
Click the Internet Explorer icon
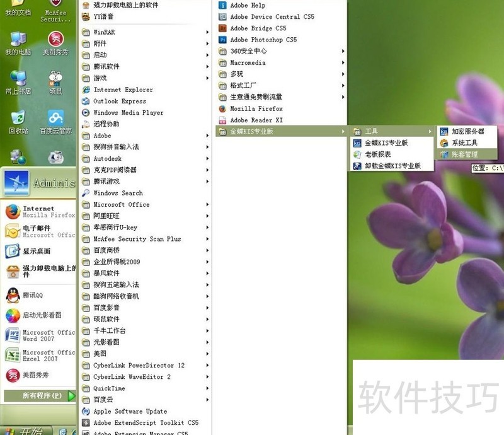[x=86, y=90]
